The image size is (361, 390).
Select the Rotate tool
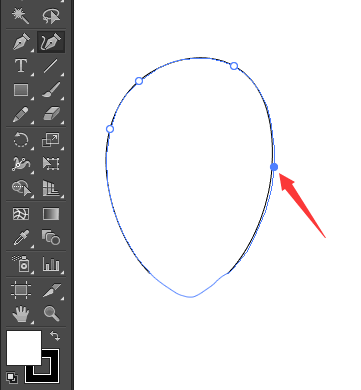point(21,140)
